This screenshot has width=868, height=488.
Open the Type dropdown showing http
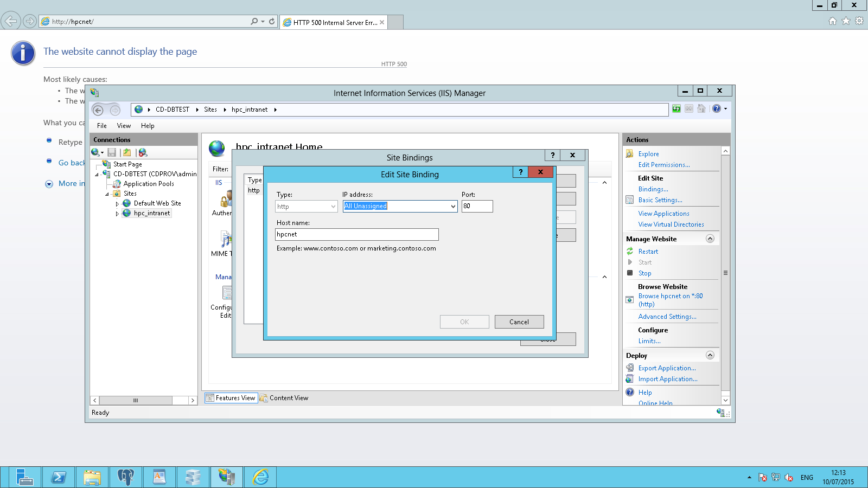click(x=333, y=207)
